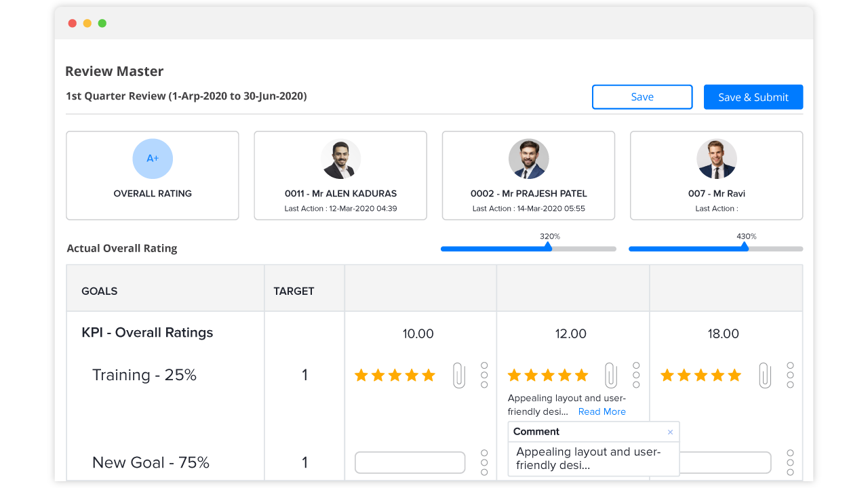Click the A+ Overall Rating badge
The width and height of the screenshot is (868, 488).
[152, 158]
